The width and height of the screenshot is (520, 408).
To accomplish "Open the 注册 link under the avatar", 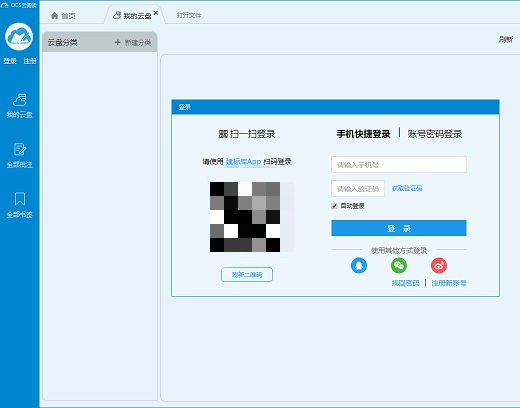I will coord(30,61).
